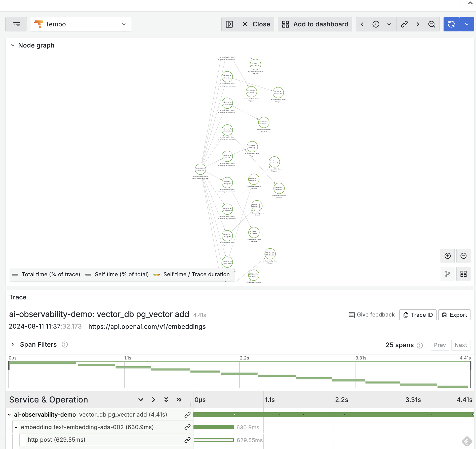Open the Tempo data source picker
This screenshot has width=476, height=449.
81,24
